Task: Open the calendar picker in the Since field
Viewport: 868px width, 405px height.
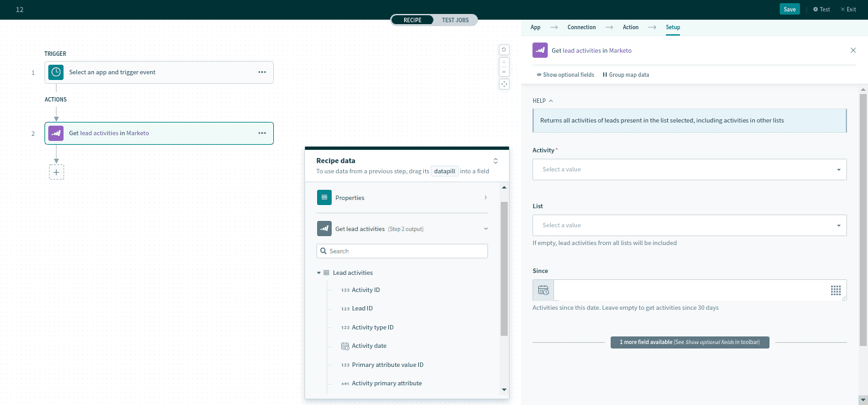Action: tap(543, 290)
